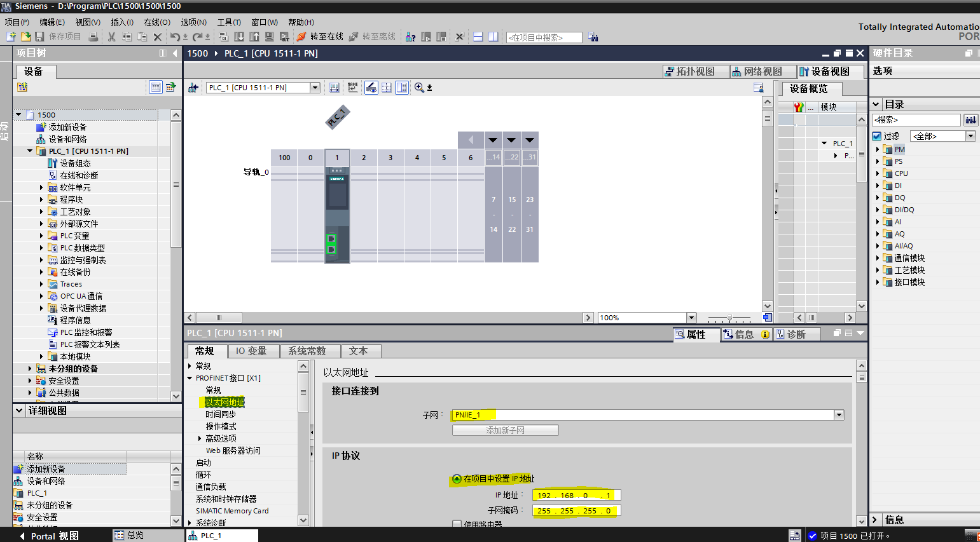Expand the program blocks tree node
This screenshot has width=980, height=542.
click(41, 200)
